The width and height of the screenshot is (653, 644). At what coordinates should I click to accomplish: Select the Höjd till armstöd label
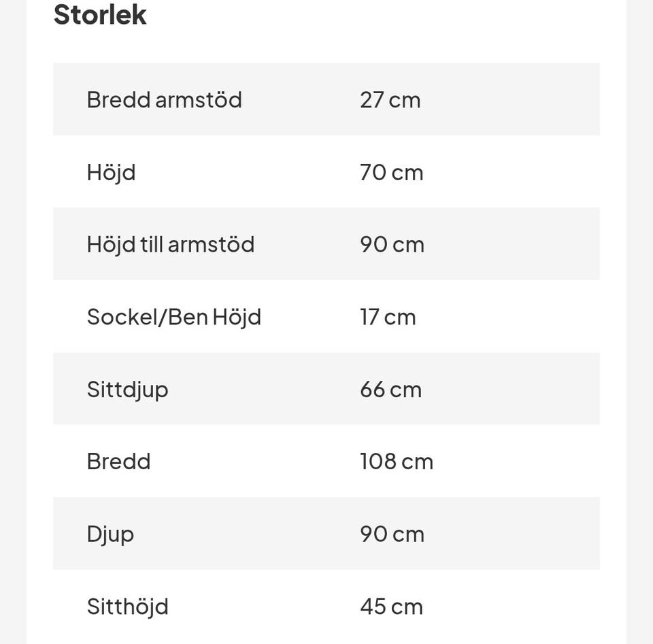point(170,245)
